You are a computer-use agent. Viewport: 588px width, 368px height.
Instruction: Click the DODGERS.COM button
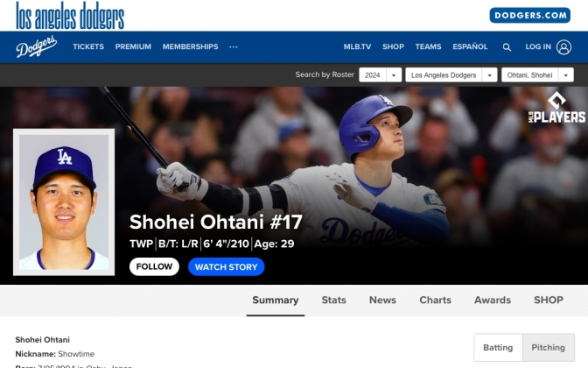coord(530,16)
